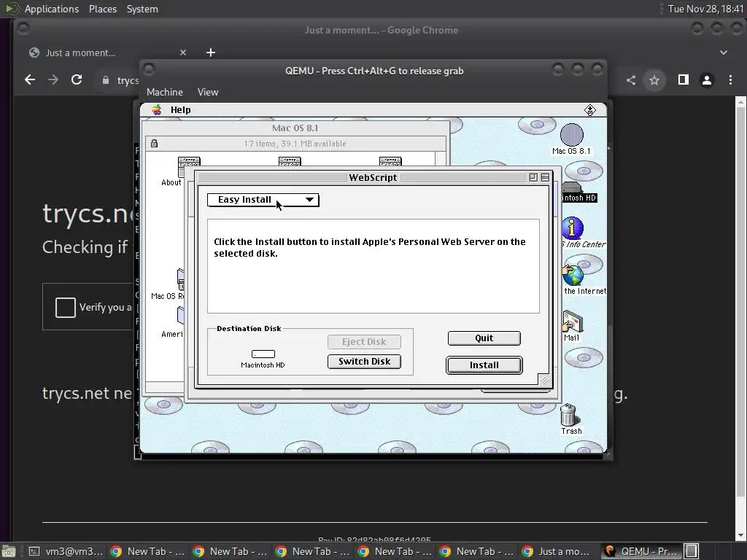Click the WebScript zoom box icon
Viewport: 747px width, 560px height.
(533, 178)
